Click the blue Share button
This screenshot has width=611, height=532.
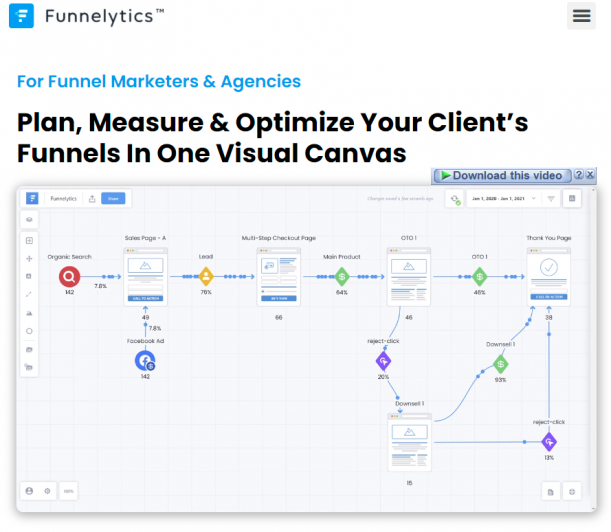click(113, 198)
